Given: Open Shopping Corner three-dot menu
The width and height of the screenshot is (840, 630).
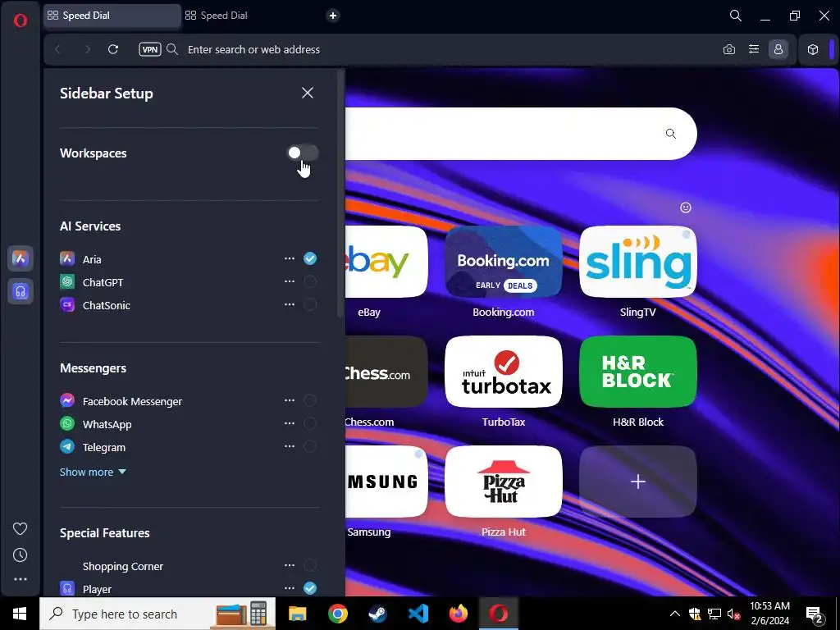Looking at the screenshot, I should click(290, 565).
